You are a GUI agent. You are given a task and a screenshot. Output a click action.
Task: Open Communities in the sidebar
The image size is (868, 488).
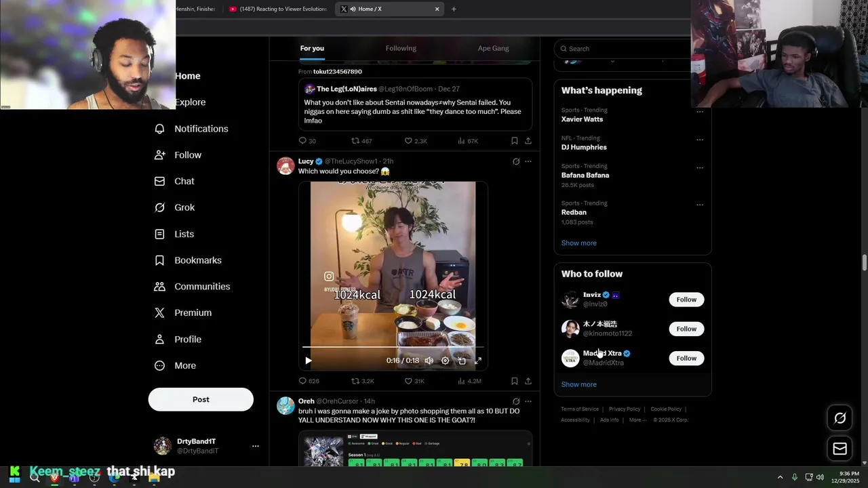point(193,287)
